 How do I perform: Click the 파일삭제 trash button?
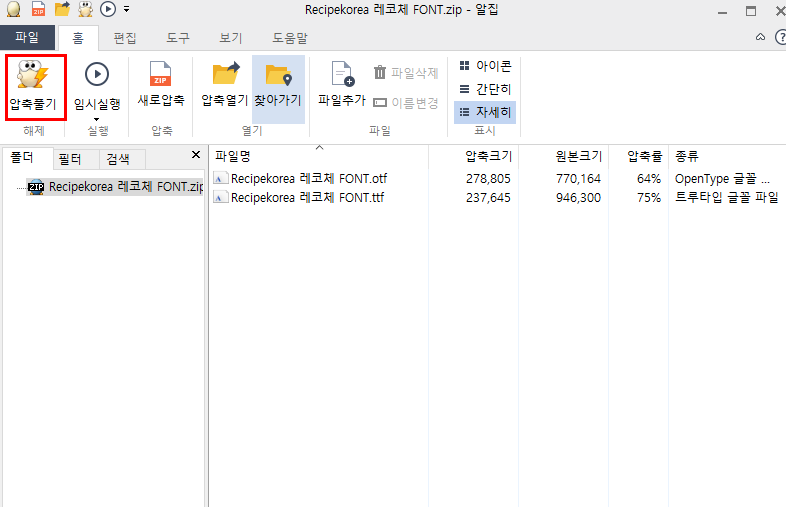406,73
